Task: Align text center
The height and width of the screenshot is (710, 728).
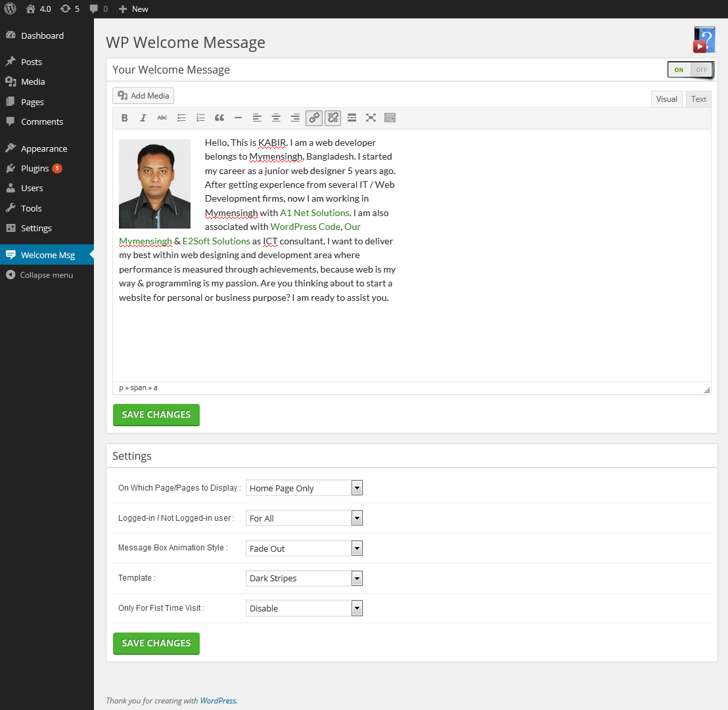Action: tap(276, 118)
